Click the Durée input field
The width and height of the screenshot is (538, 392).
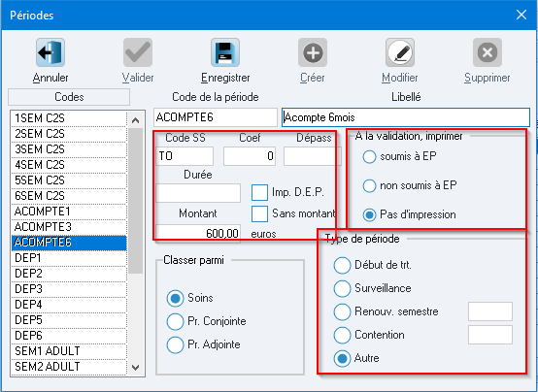pyautogui.click(x=198, y=193)
